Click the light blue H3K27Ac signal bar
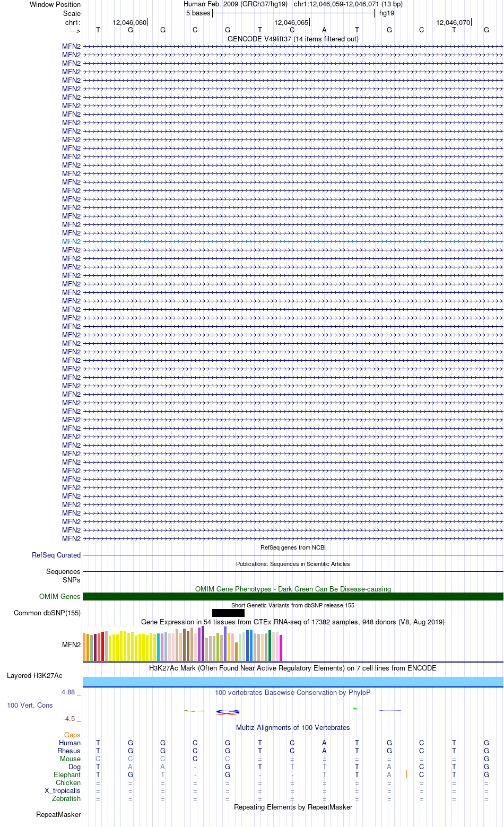 click(293, 682)
